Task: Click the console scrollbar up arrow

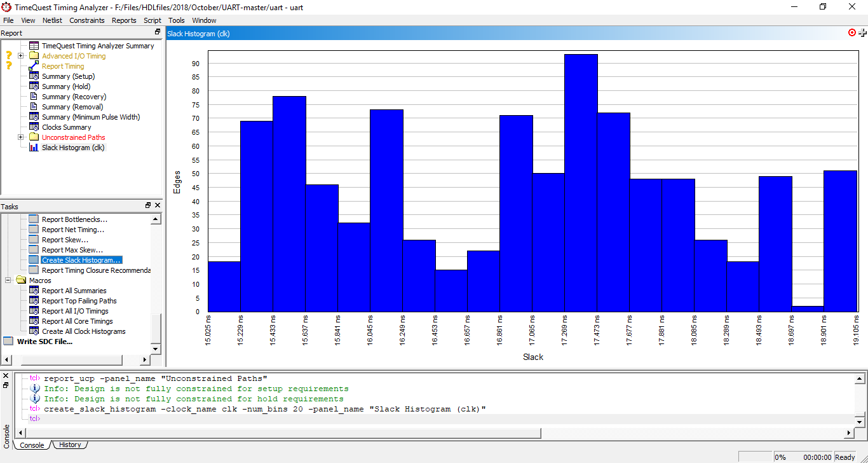Action: (x=860, y=379)
